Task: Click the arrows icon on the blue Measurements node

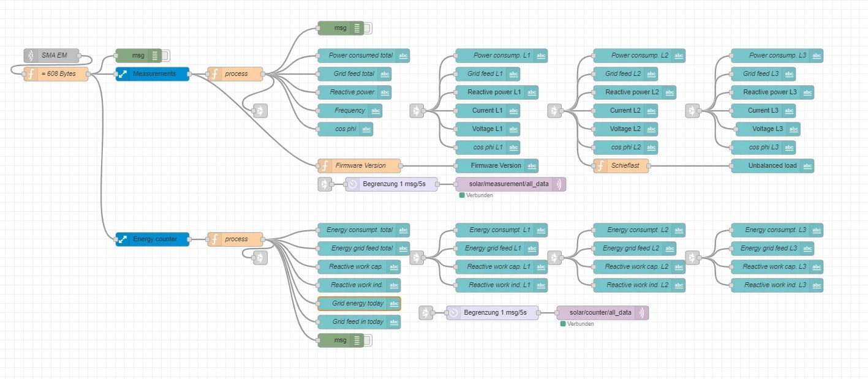Action: tap(122, 74)
